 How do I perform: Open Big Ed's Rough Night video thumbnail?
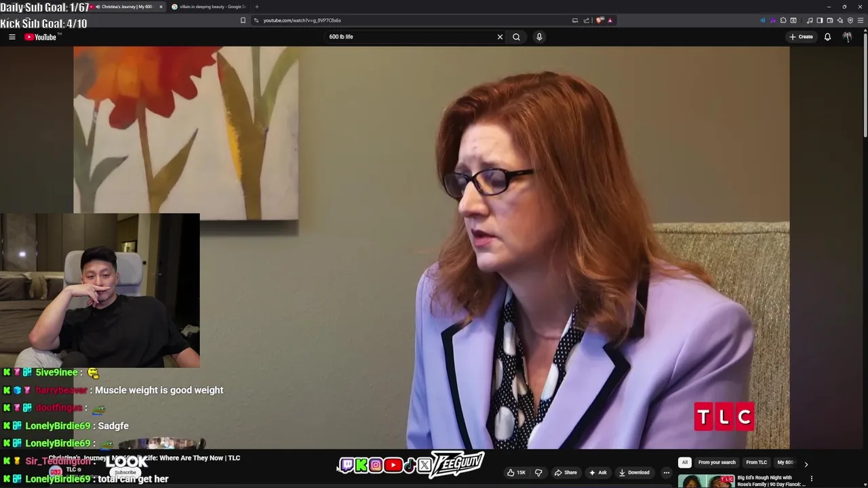706,481
